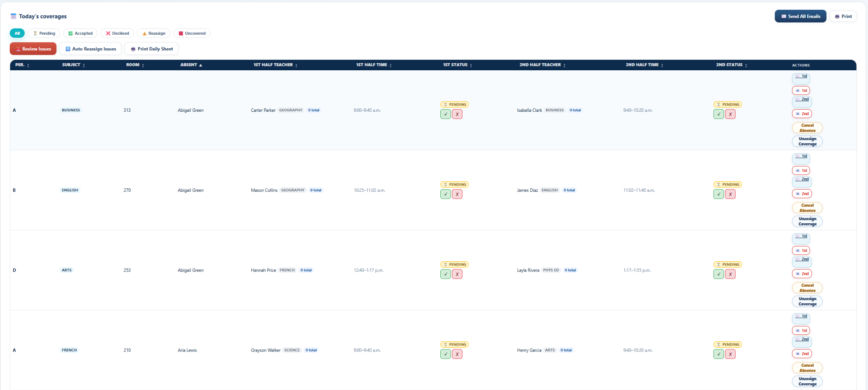Sort by 1st Status column
868x390 pixels.
(x=458, y=65)
